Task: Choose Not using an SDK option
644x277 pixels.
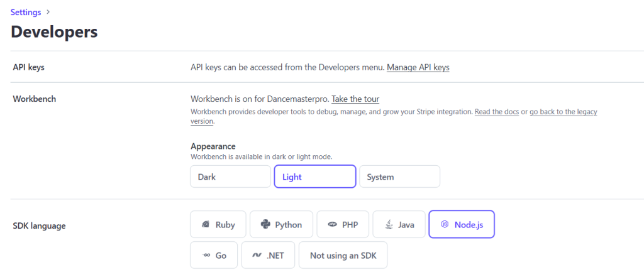Action: coord(343,256)
